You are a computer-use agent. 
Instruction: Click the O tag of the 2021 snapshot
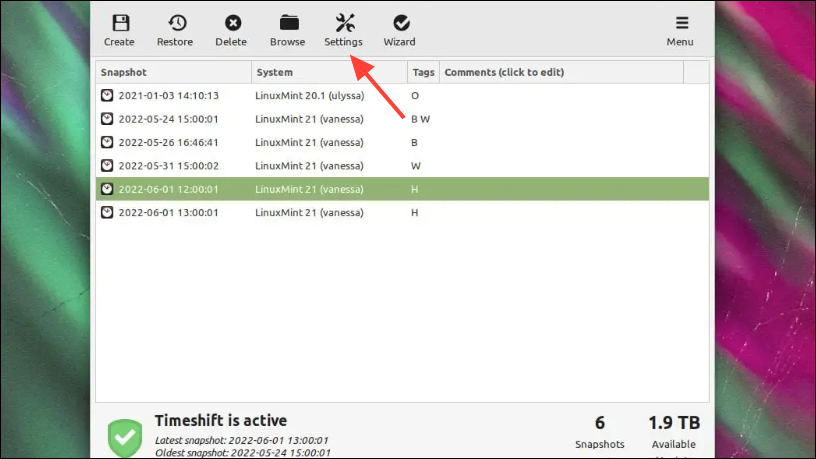(415, 96)
